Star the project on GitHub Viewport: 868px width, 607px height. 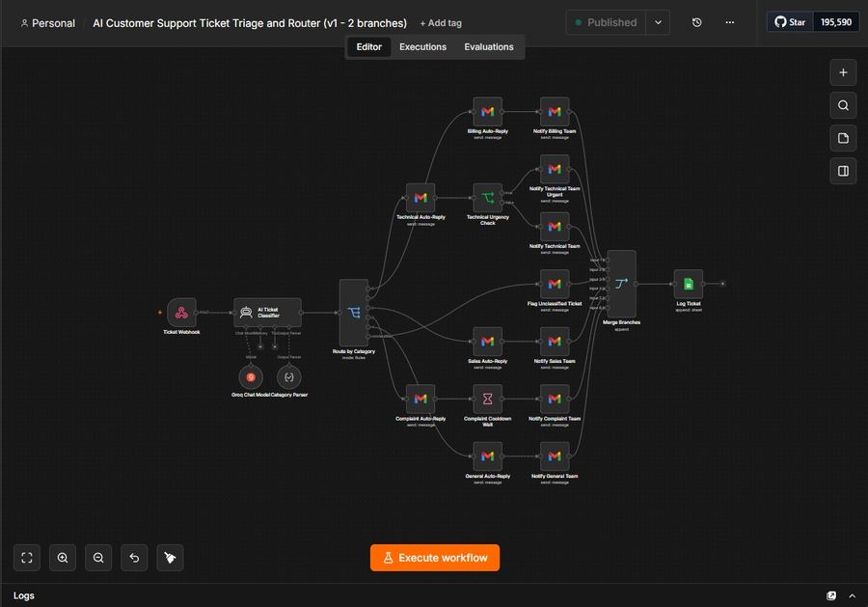(790, 22)
